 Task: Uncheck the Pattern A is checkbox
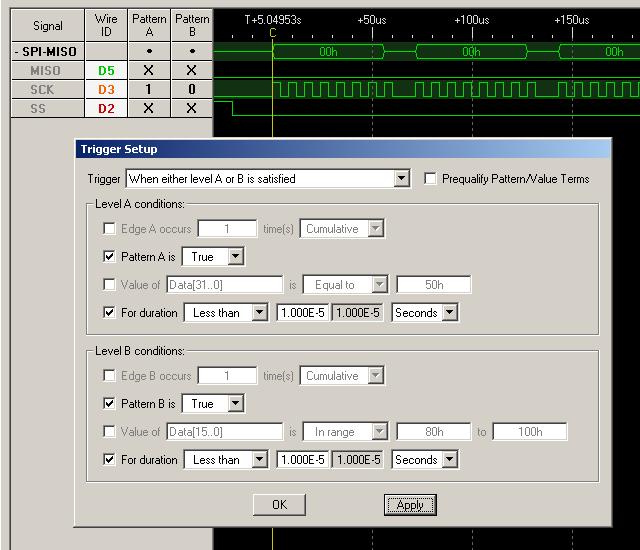[109, 257]
